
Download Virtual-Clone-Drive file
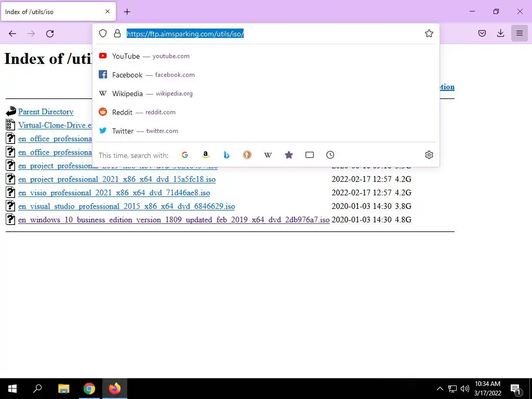point(55,125)
